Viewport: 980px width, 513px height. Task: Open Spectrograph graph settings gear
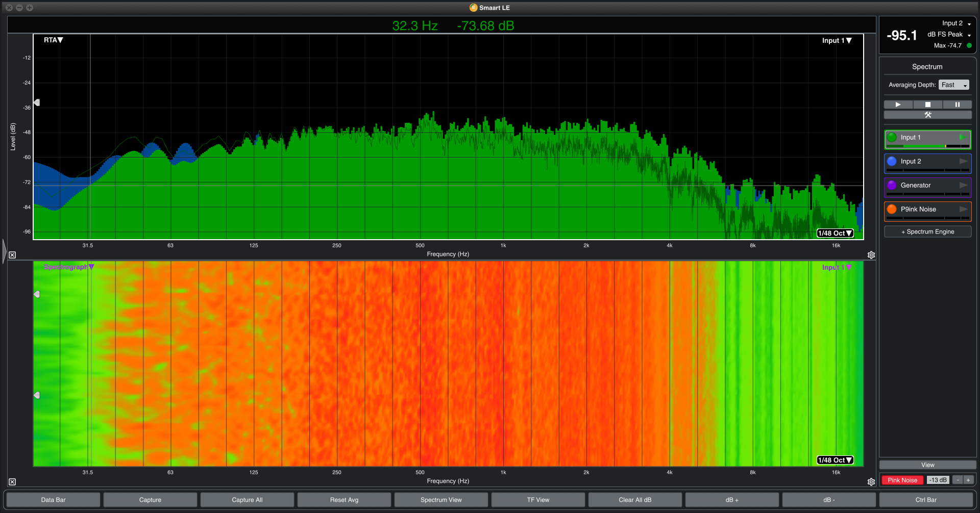pos(871,482)
